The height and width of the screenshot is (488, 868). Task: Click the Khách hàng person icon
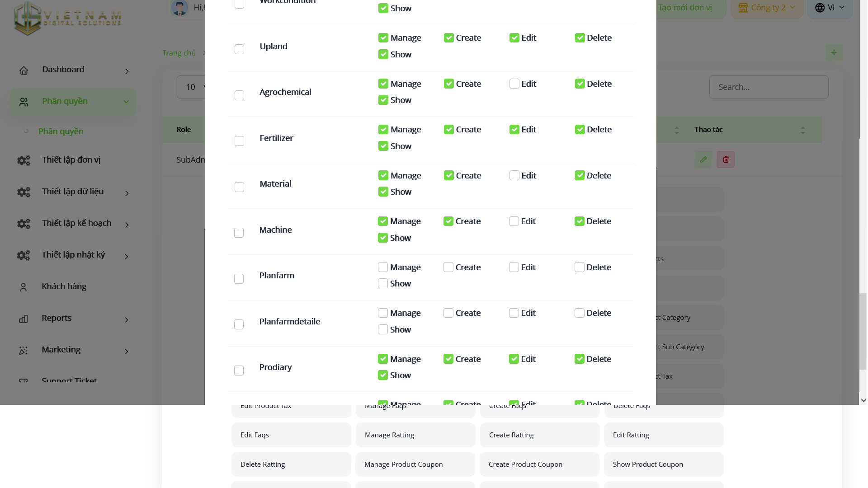[x=24, y=287]
